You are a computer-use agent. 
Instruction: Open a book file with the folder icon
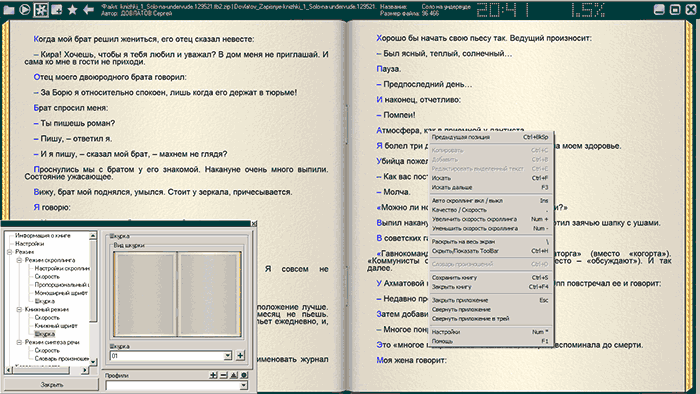9,9
